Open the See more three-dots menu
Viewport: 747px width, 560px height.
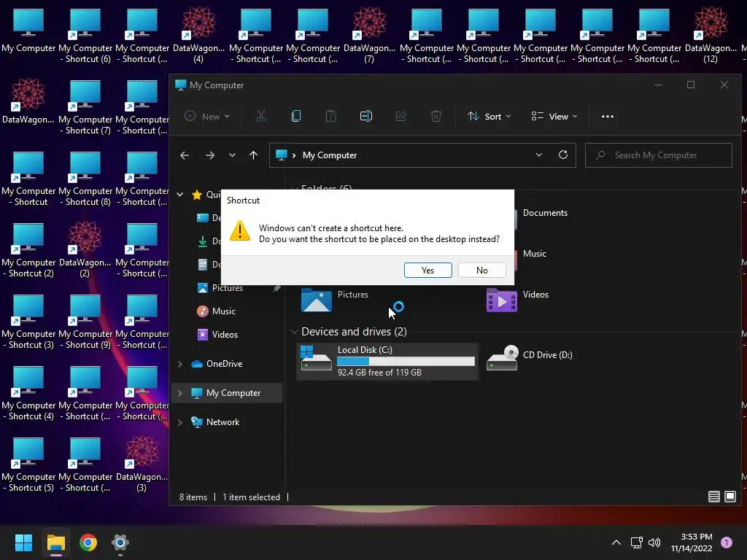608,116
